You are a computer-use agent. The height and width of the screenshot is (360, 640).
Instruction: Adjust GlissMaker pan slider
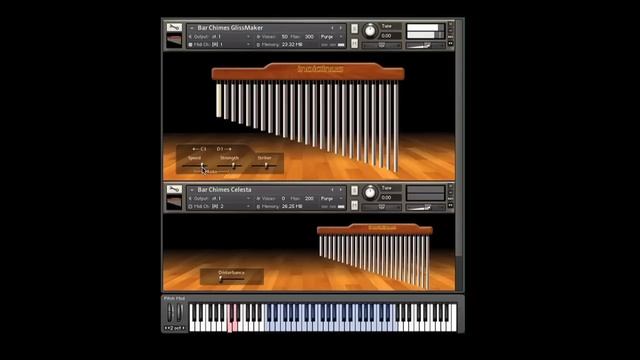[382, 45]
